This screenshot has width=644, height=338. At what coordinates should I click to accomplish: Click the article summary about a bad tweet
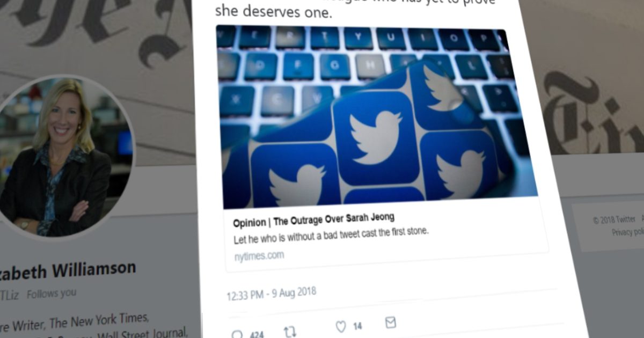(x=332, y=236)
